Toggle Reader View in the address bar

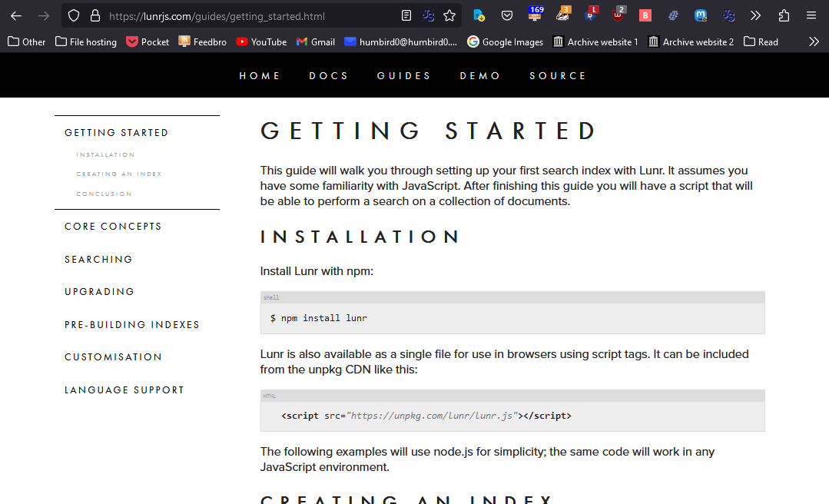406,15
